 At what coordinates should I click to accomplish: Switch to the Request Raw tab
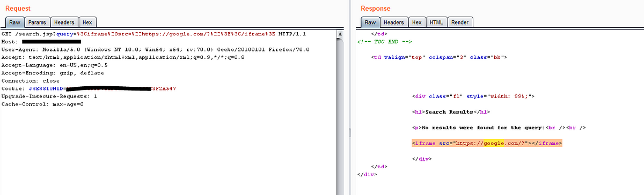(14, 22)
